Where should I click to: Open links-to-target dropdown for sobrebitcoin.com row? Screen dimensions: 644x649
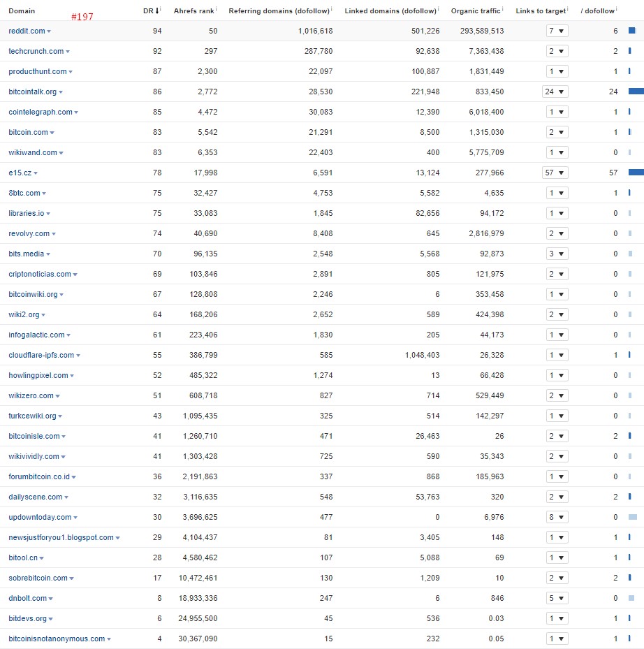coord(557,578)
